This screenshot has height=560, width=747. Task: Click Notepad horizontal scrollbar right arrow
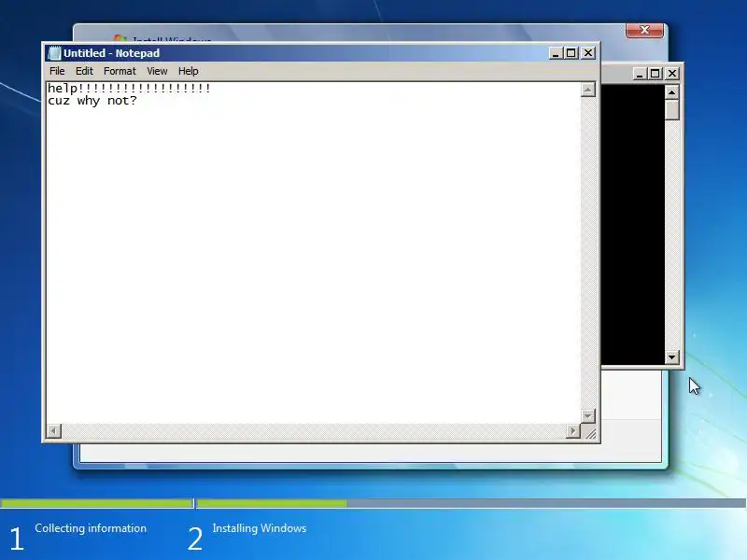click(573, 431)
